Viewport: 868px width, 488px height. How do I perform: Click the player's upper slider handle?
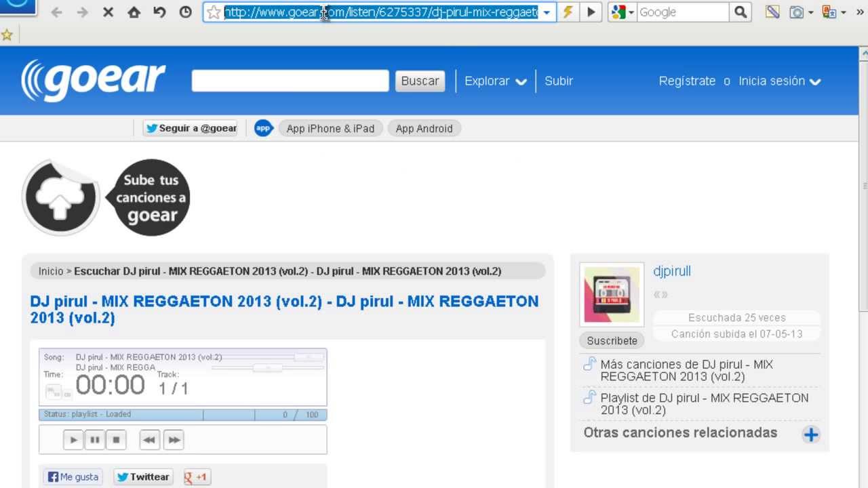(309, 357)
